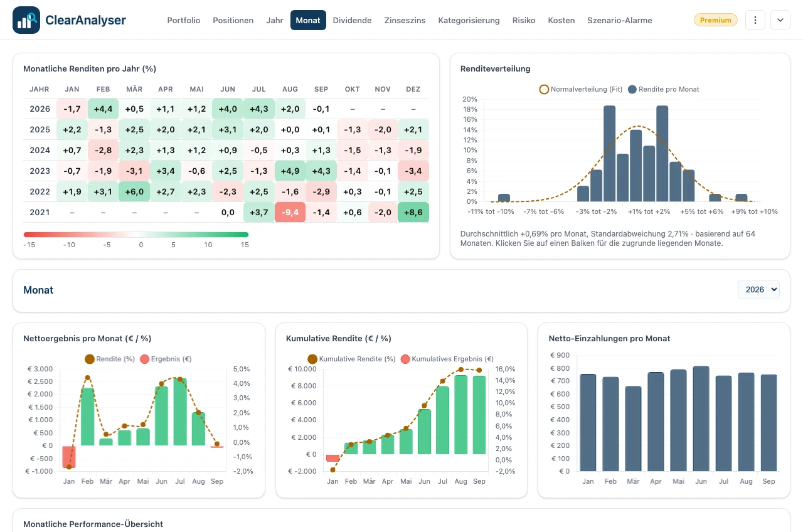
Task: Go to Szenario-Alarme tab
Action: click(620, 20)
